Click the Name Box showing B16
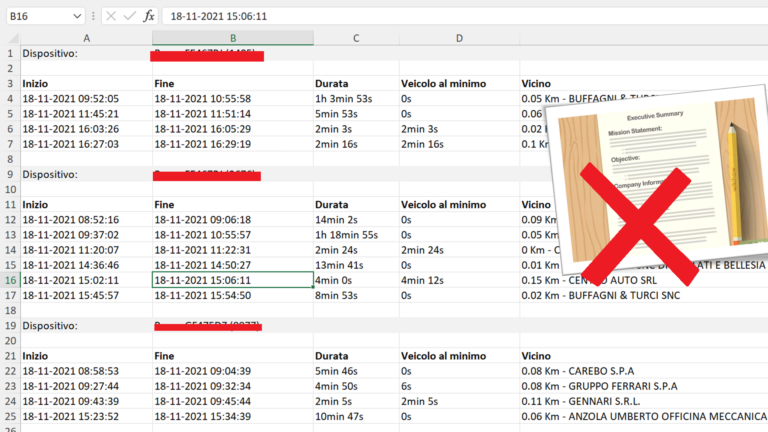 click(36, 16)
